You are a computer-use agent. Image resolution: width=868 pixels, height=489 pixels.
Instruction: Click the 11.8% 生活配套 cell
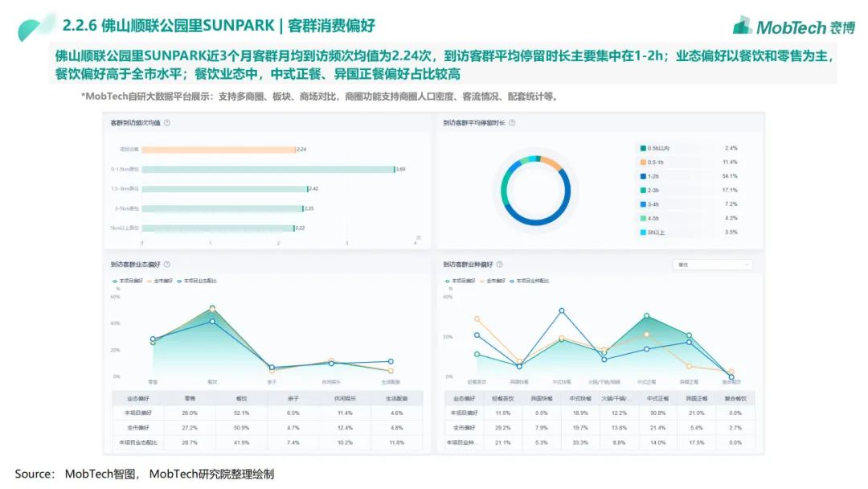pyautogui.click(x=397, y=443)
